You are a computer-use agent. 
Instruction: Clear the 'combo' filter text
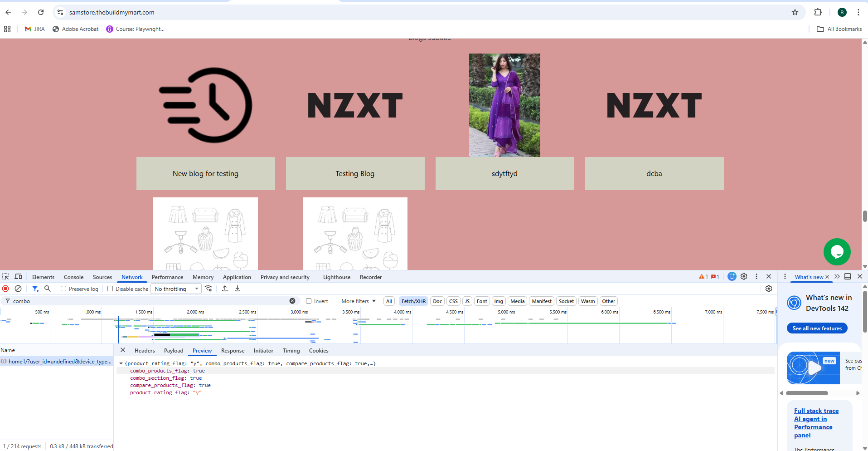(x=292, y=301)
